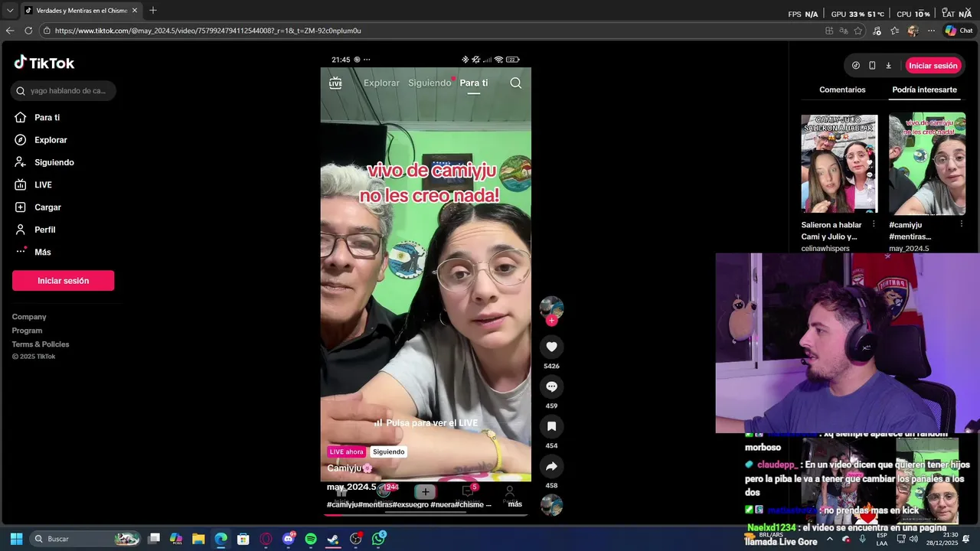980x551 pixels.
Task: Show hidden system tray icons chevron
Action: coord(829,539)
